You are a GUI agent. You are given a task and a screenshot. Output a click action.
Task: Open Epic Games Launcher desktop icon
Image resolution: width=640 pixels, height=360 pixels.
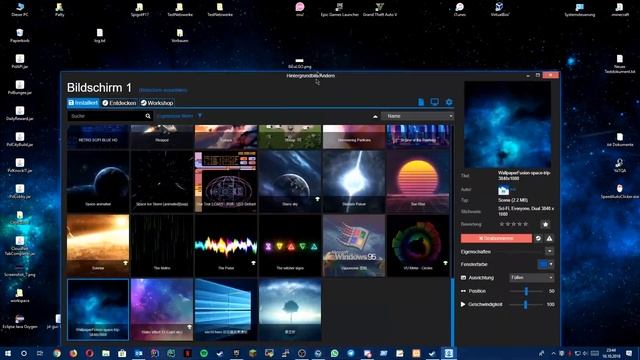[x=340, y=9]
